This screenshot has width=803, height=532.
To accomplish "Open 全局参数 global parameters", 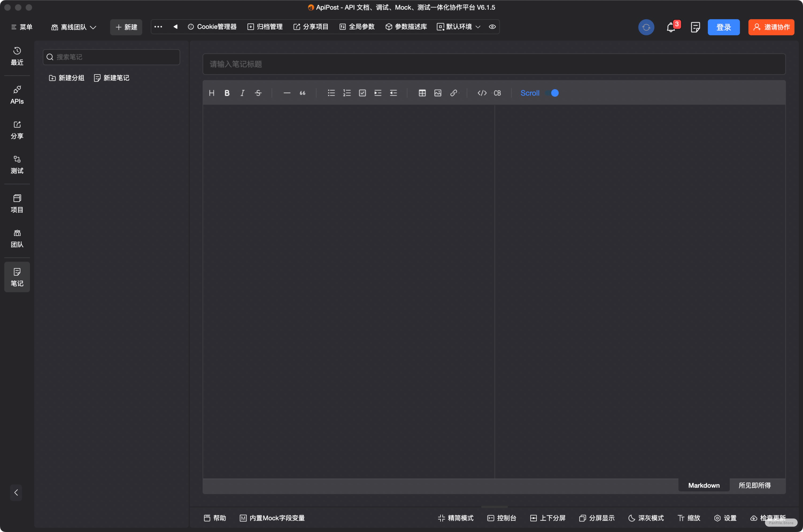I will coord(357,27).
